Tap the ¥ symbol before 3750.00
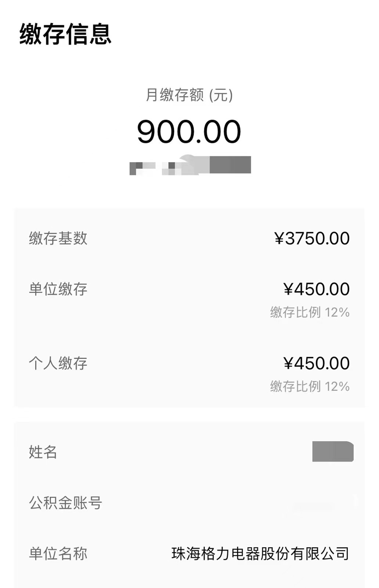The height and width of the screenshot is (588, 379). (279, 239)
